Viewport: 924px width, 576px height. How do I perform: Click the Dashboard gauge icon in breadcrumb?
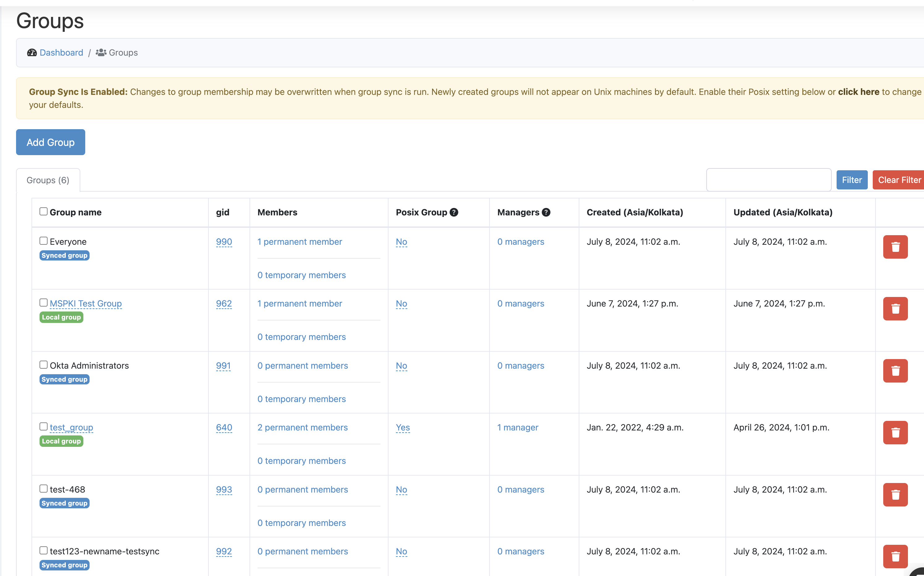[x=32, y=53]
